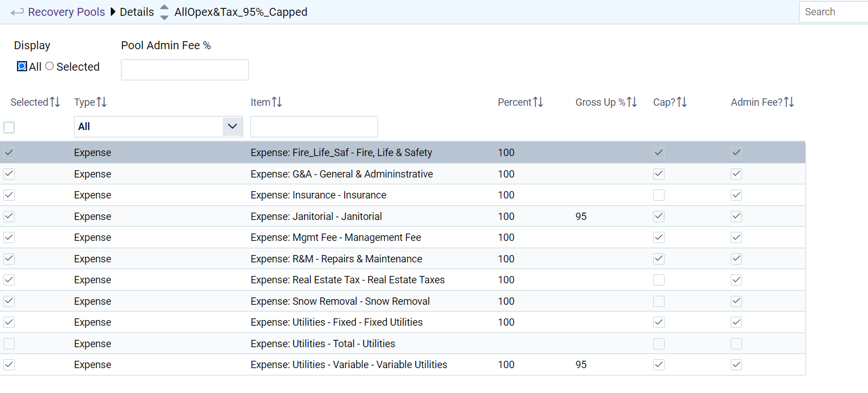This screenshot has width=868, height=393.
Task: Sort by Gross Up % column arrows
Action: pos(632,102)
